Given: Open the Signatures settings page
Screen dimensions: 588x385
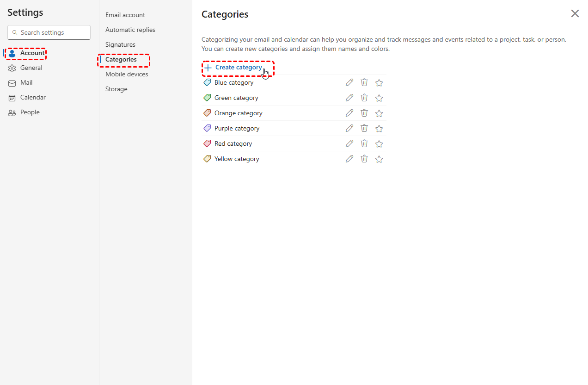Looking at the screenshot, I should pos(120,45).
